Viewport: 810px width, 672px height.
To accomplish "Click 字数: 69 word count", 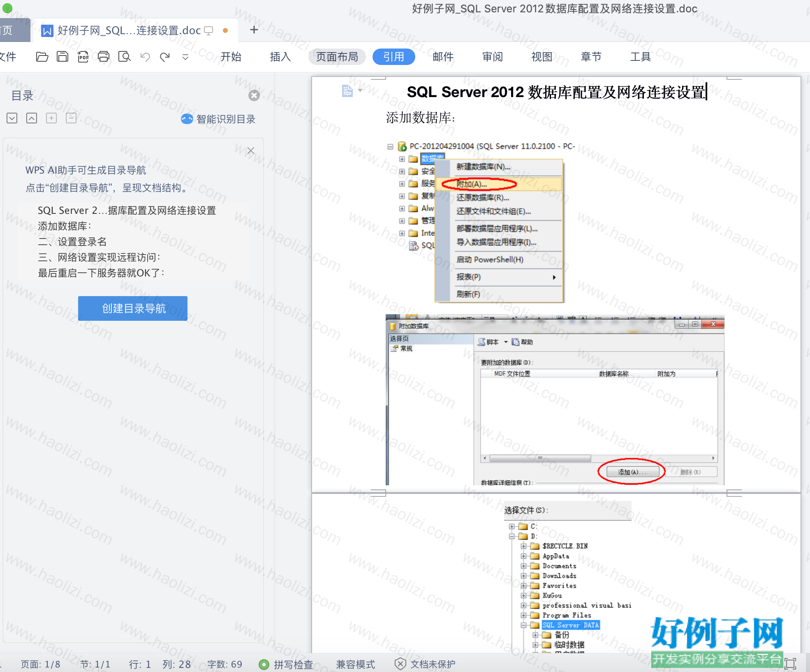I will (225, 664).
